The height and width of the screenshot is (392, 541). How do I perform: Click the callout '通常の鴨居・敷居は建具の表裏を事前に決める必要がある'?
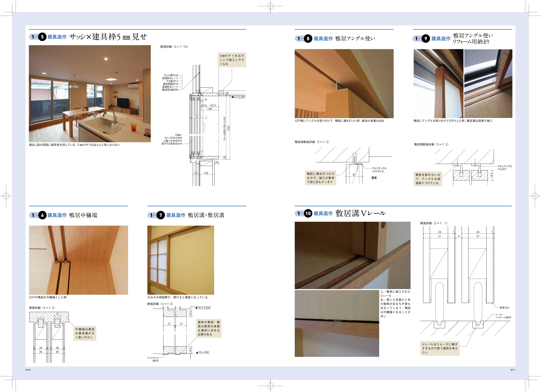click(x=209, y=328)
